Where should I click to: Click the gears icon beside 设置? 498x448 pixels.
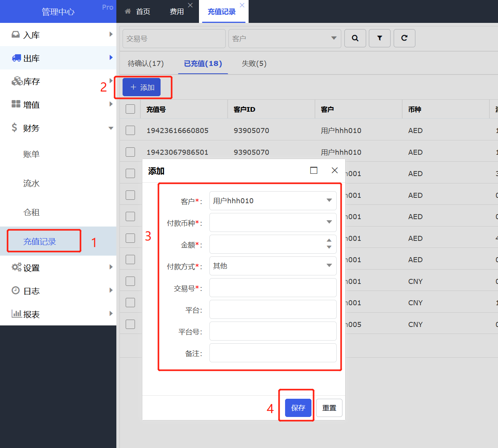(x=16, y=267)
